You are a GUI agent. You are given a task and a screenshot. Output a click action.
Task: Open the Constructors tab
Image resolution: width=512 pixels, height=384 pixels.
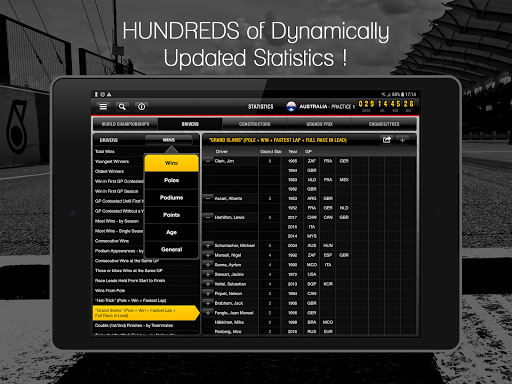255,124
